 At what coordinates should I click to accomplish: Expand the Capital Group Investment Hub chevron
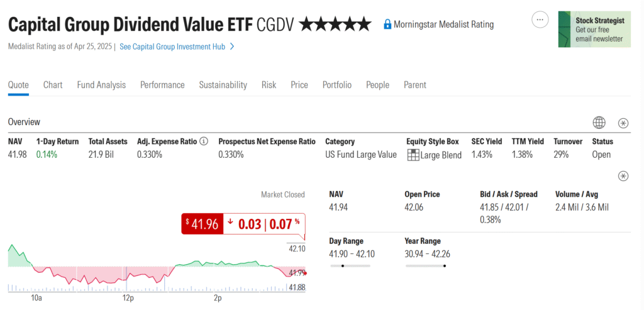tap(232, 47)
